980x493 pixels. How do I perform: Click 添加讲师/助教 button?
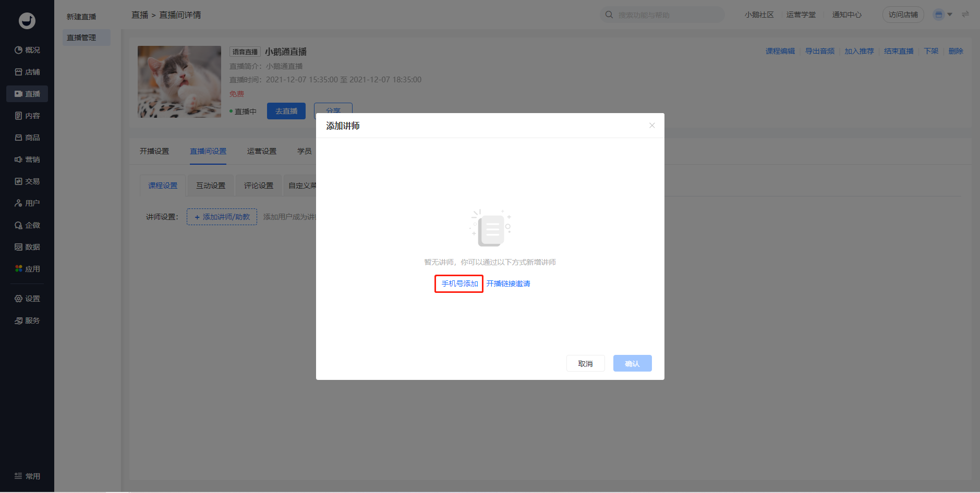(222, 217)
